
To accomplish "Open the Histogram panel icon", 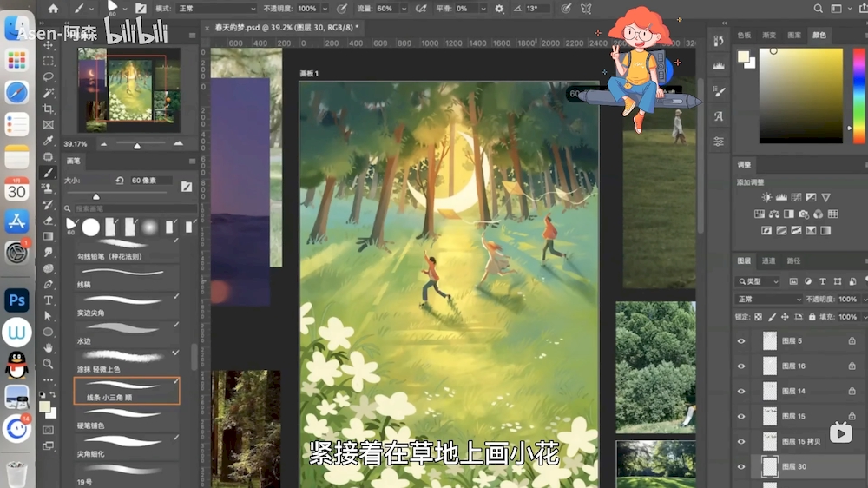I will tap(719, 66).
